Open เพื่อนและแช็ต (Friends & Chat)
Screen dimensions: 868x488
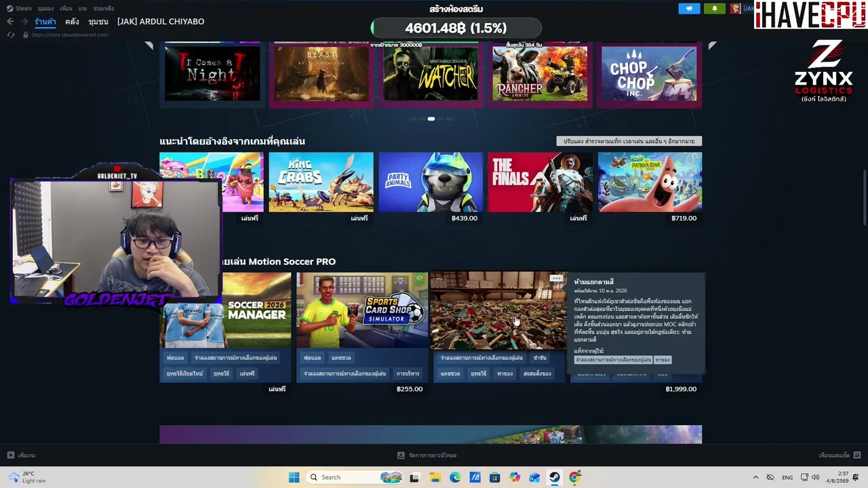pyautogui.click(x=834, y=455)
